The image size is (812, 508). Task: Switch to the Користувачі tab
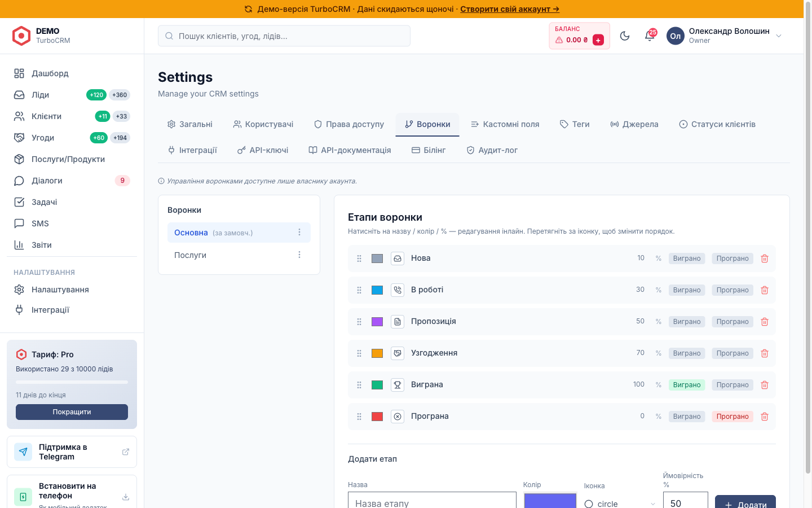pos(263,124)
